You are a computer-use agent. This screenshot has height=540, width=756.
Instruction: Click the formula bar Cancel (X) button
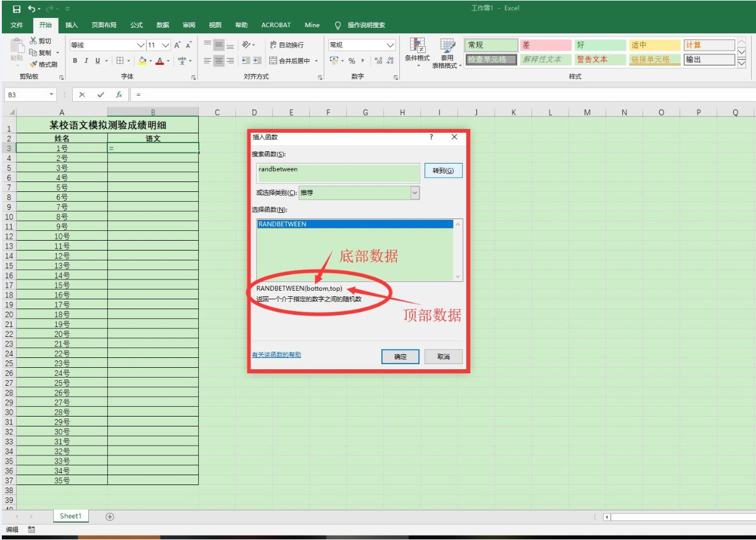[x=82, y=95]
